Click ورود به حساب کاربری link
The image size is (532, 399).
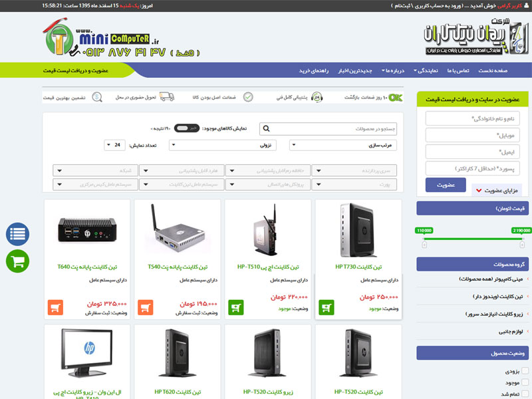pos(438,6)
